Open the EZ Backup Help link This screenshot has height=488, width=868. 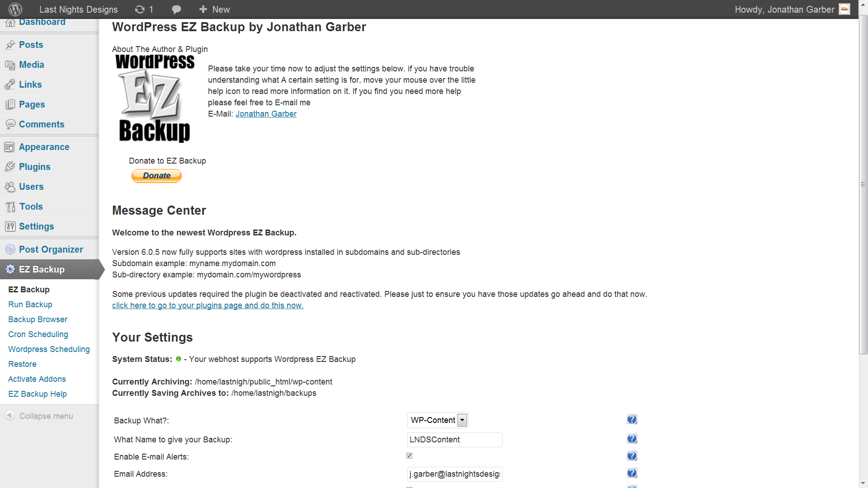coord(38,394)
